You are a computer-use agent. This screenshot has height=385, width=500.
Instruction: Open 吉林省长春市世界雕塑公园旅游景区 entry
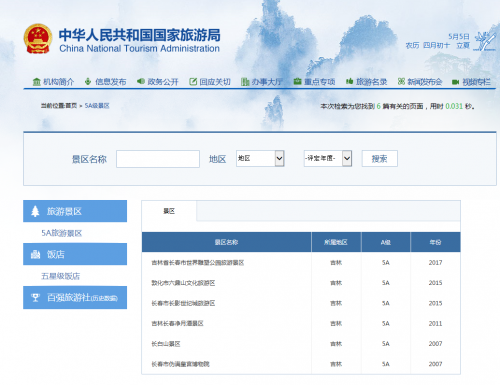pos(198,263)
